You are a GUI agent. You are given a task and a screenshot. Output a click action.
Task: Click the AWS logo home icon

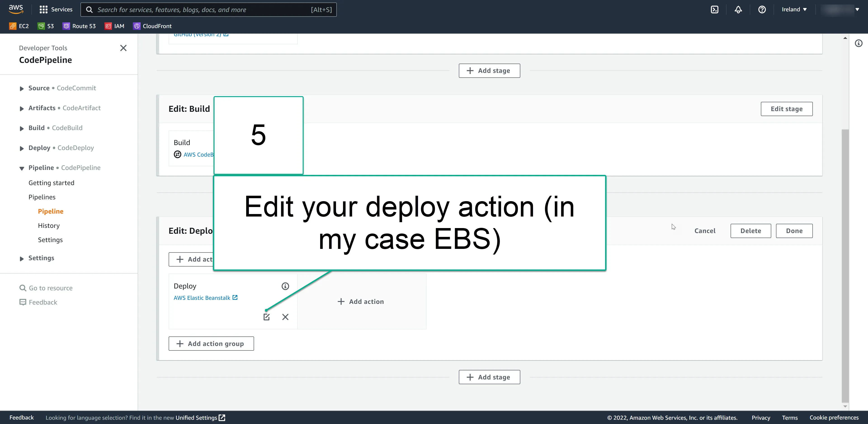pyautogui.click(x=16, y=9)
